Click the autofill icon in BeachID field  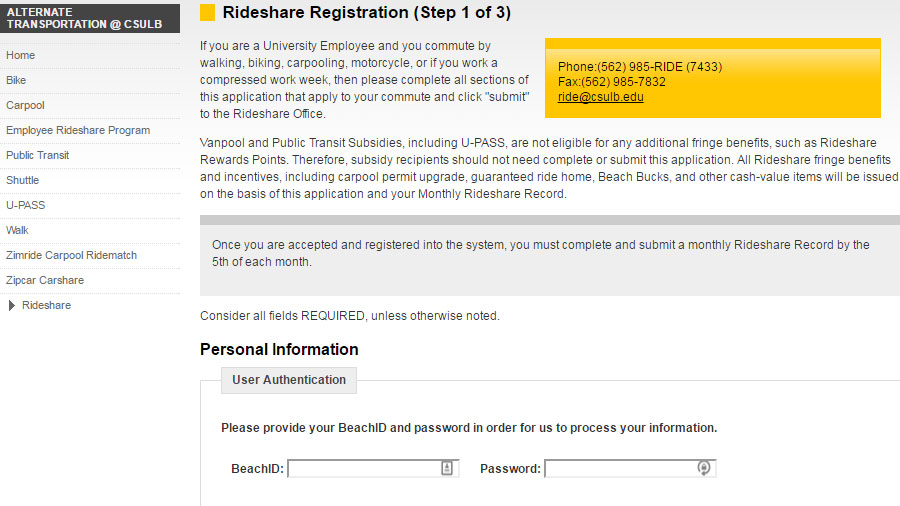coord(447,468)
